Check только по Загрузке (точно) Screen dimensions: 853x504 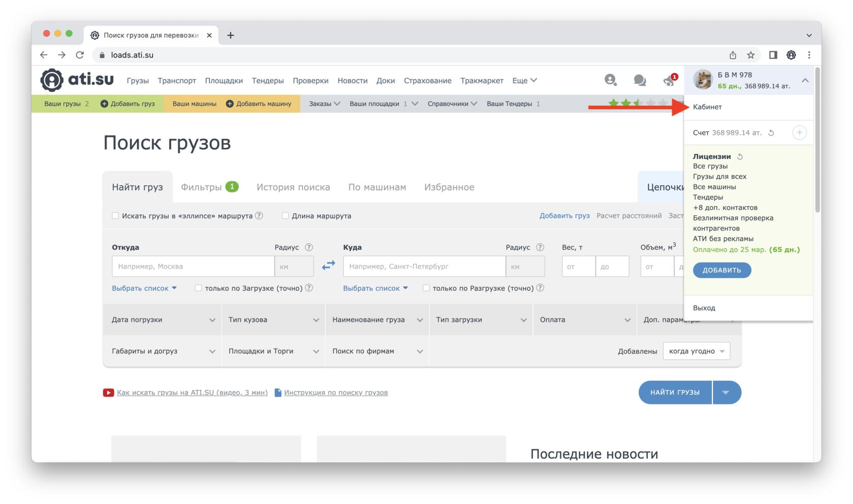pyautogui.click(x=199, y=288)
